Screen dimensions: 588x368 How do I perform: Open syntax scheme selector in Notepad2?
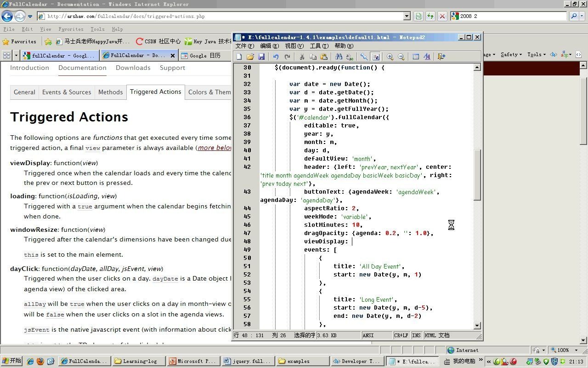416,57
